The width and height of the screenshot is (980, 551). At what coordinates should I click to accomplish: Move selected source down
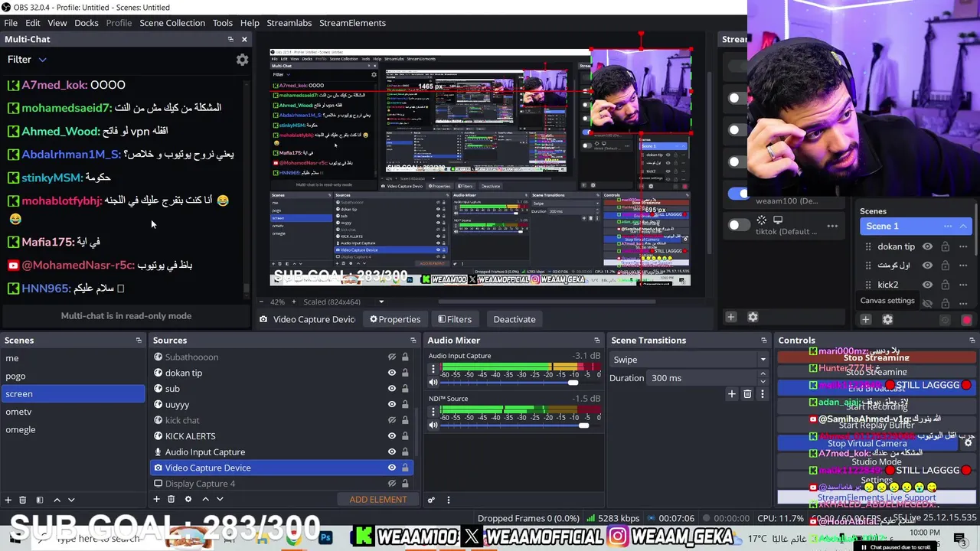[x=220, y=499]
